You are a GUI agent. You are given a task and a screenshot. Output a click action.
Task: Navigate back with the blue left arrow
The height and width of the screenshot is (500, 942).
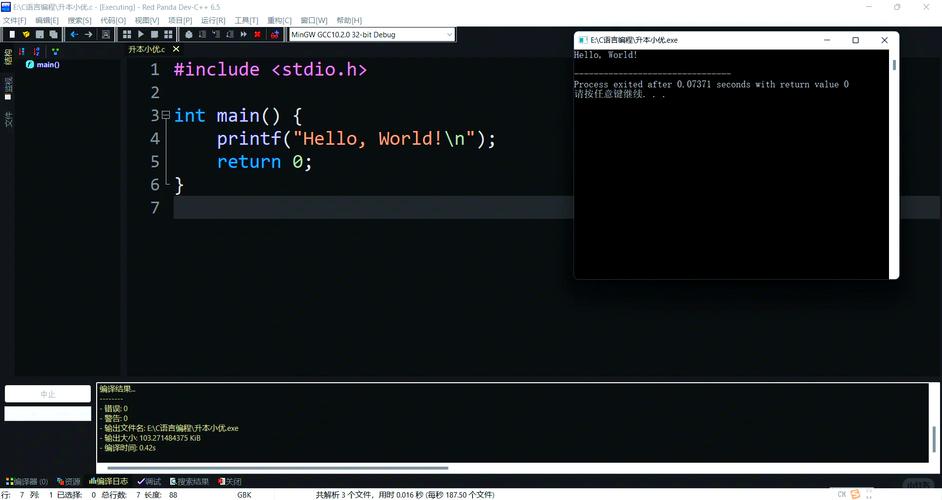74,35
